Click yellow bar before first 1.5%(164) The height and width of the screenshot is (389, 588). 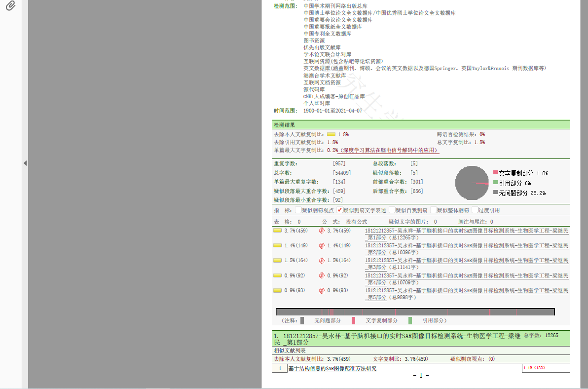[x=278, y=260]
